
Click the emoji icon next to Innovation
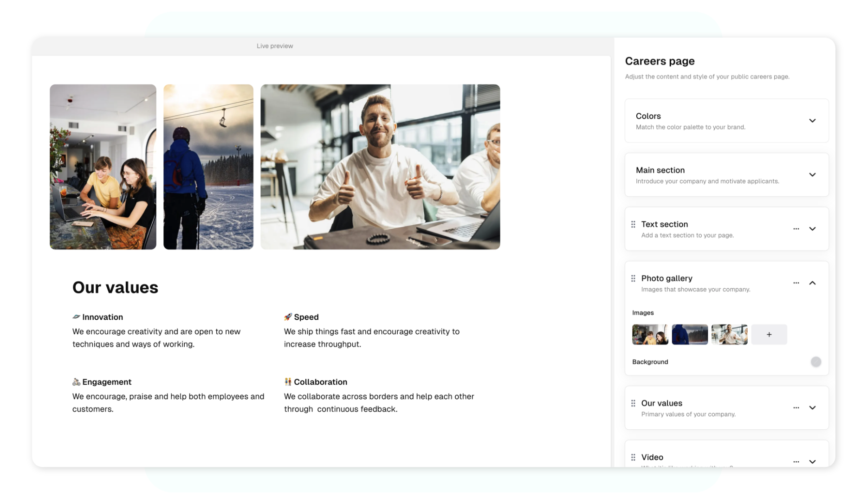point(76,317)
